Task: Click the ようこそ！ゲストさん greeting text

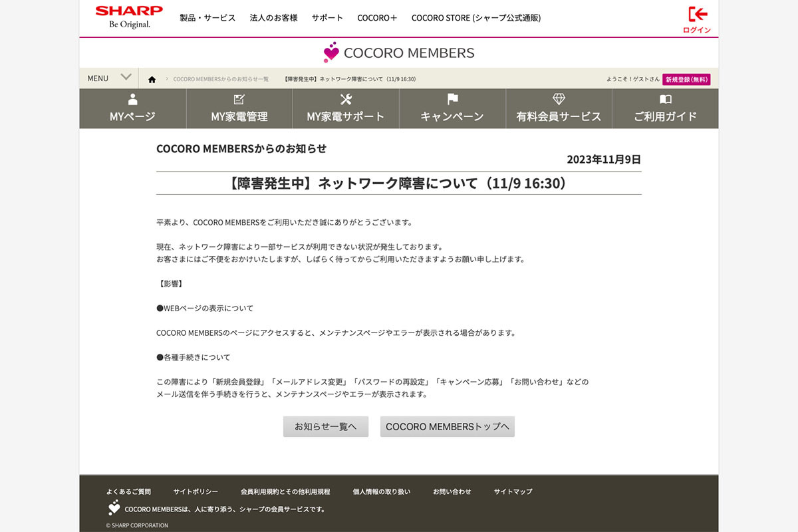Action: tap(633, 79)
